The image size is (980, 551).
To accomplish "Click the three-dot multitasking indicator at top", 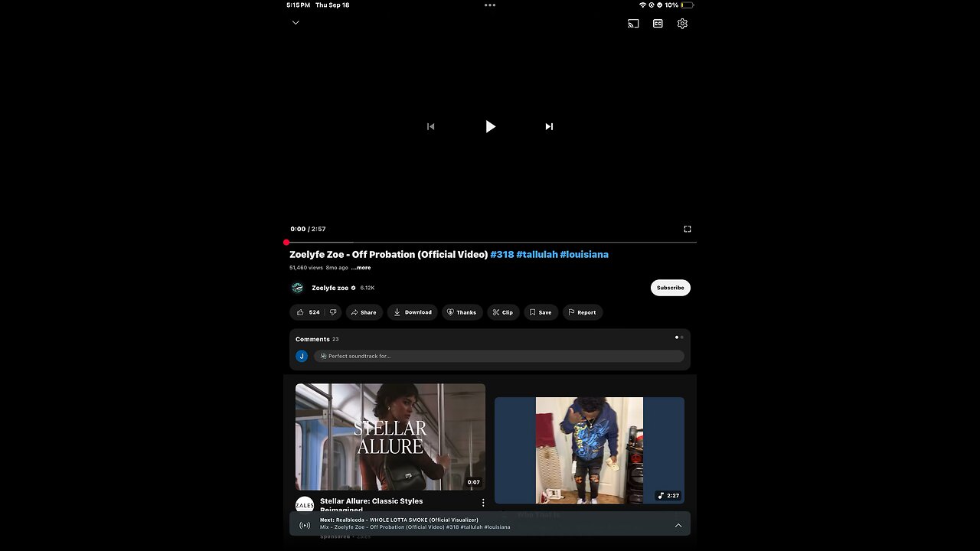I will pos(490,5).
